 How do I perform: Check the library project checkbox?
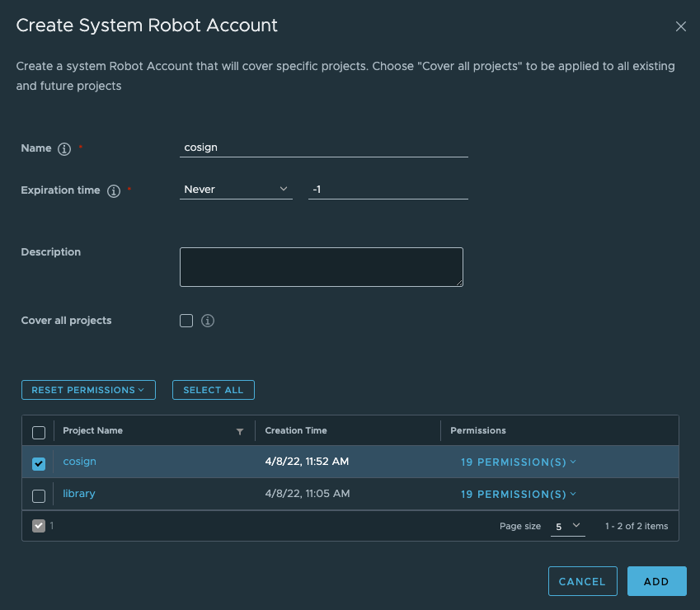pos(39,495)
